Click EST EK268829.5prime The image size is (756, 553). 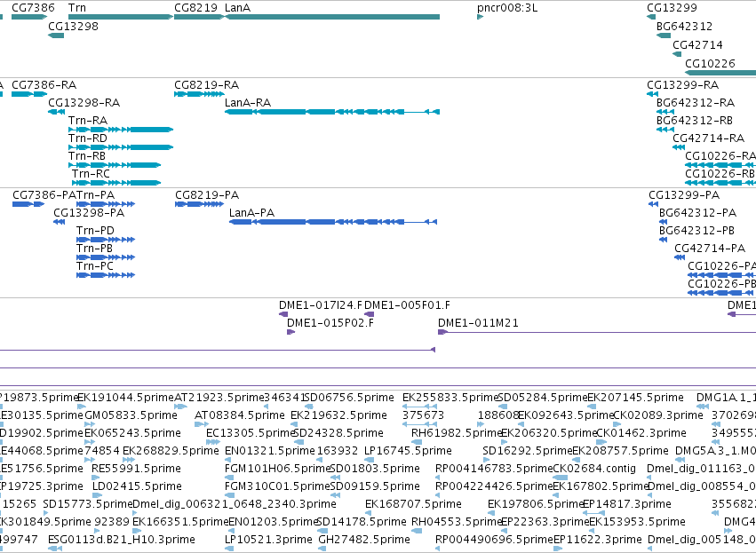[129, 461]
